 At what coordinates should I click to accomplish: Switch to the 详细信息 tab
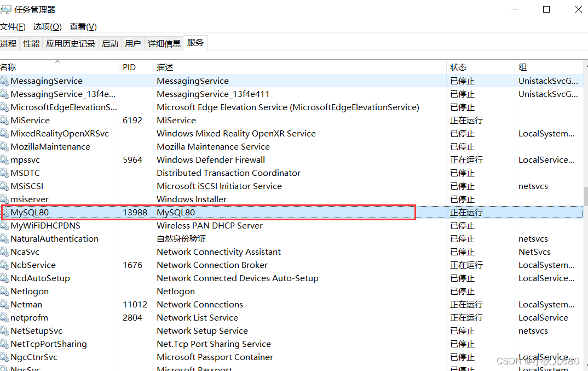pyautogui.click(x=163, y=43)
